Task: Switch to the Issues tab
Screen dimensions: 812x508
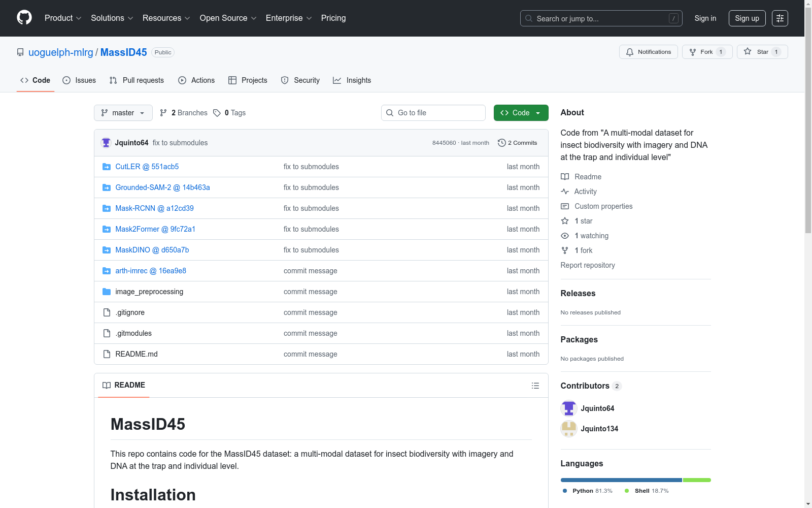Action: 79,80
